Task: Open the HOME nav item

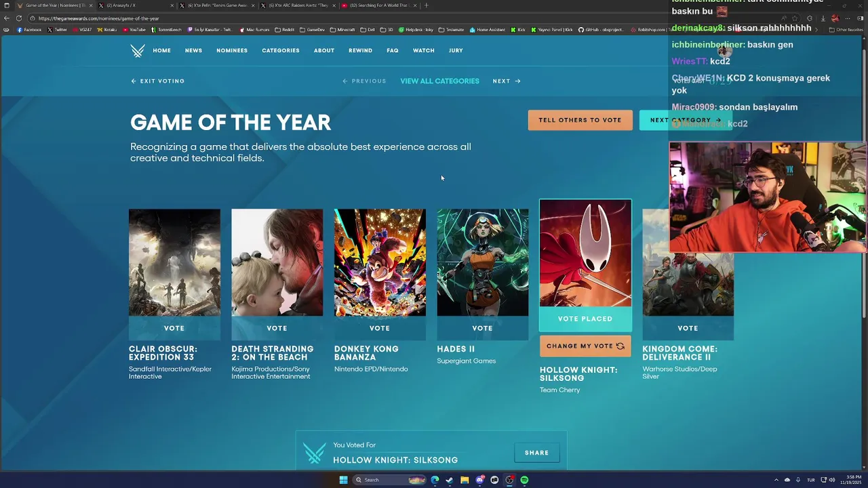Action: click(161, 51)
